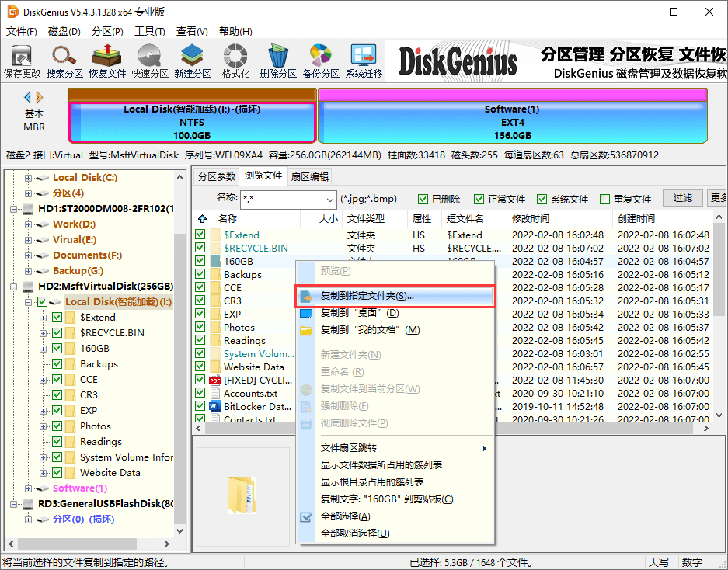Uncheck the Readings row checkbox in file list
Viewport: 728px width, 570px height.
tap(200, 340)
